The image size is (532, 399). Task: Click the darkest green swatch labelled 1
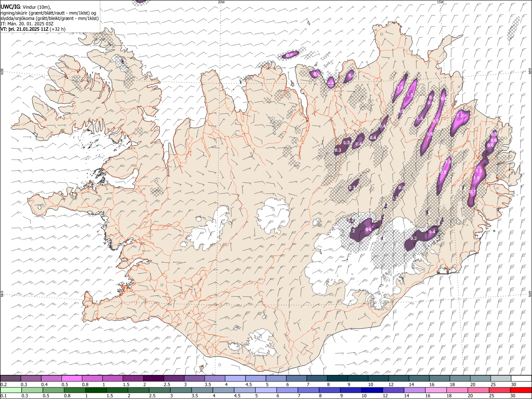[96, 390]
